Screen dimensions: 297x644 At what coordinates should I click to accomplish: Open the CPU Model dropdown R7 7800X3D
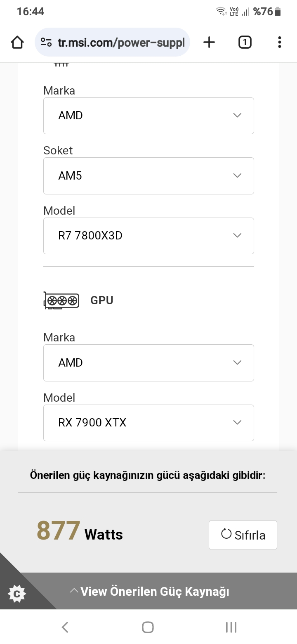coord(148,236)
